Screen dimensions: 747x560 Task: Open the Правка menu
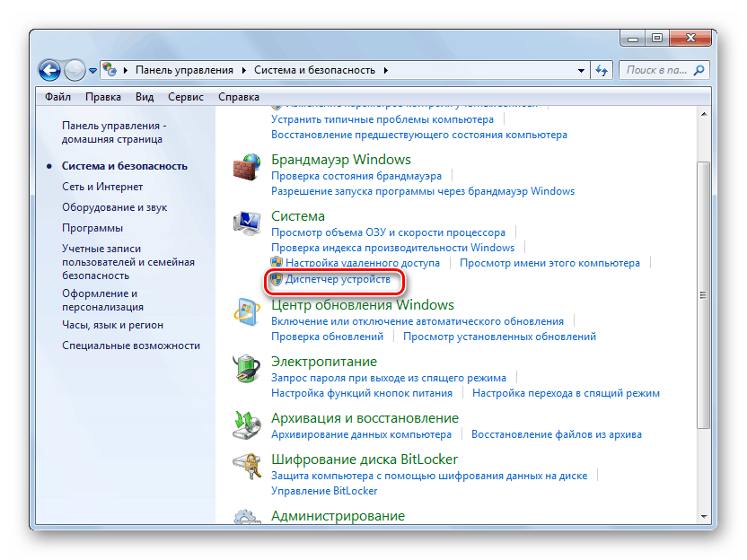(103, 97)
